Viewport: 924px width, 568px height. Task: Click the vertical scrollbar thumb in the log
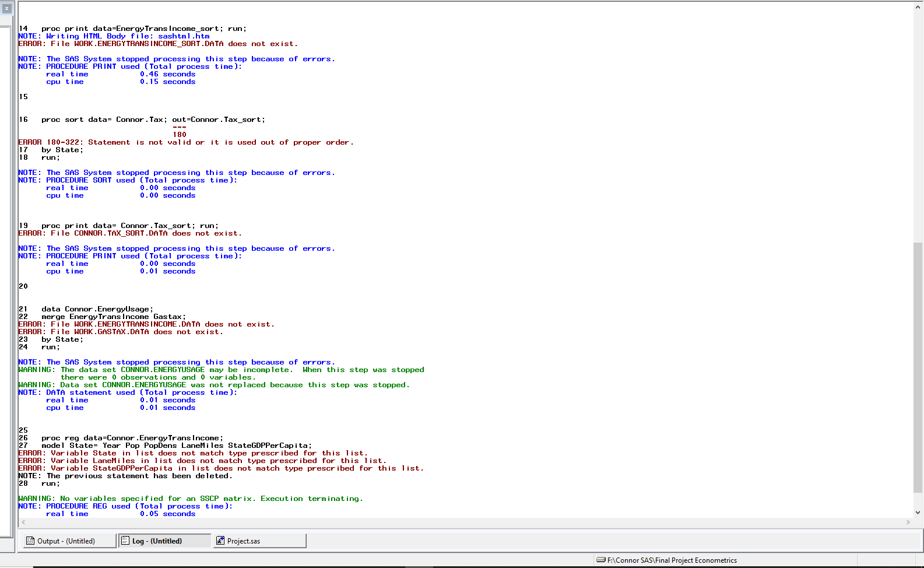[918, 367]
